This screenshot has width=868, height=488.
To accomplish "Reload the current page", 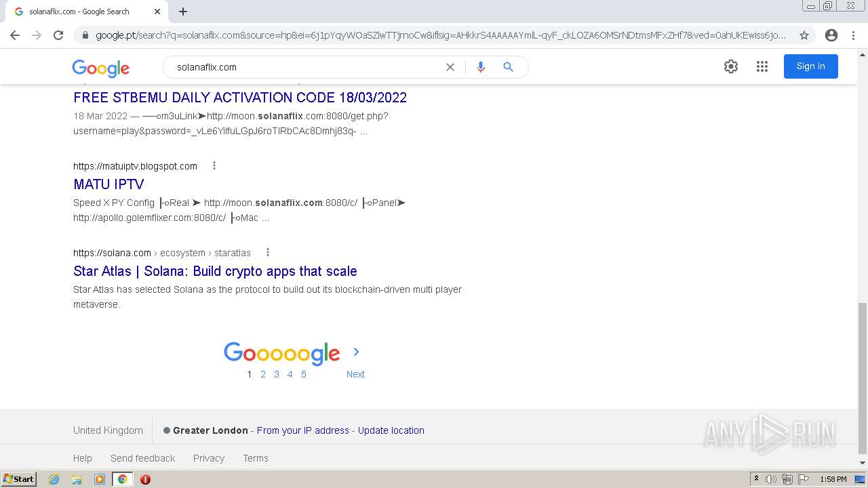I will pos(58,35).
